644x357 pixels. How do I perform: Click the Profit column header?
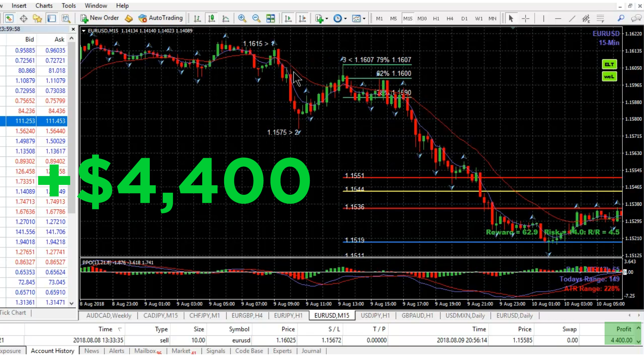pyautogui.click(x=623, y=329)
